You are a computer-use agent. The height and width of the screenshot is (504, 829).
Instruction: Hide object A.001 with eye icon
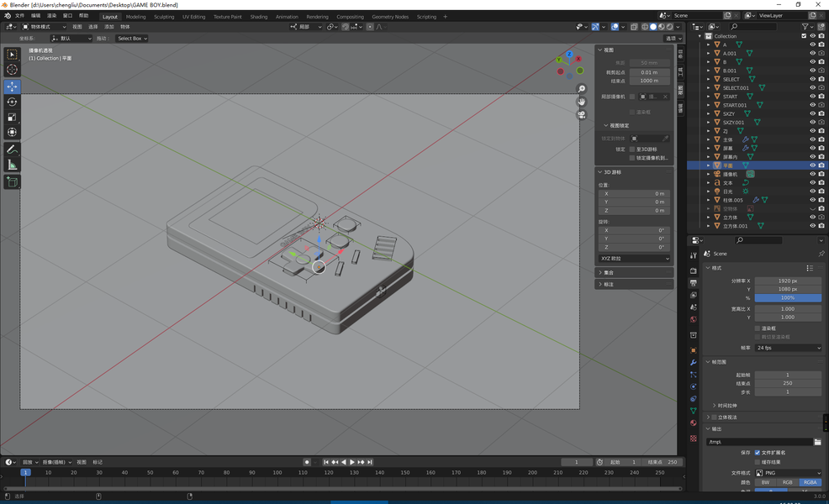(813, 54)
